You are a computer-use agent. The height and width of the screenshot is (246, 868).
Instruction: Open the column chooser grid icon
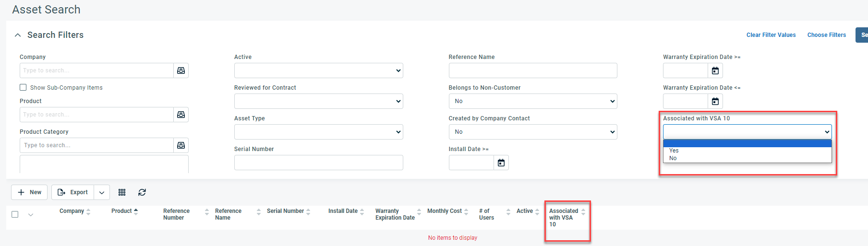(x=122, y=192)
